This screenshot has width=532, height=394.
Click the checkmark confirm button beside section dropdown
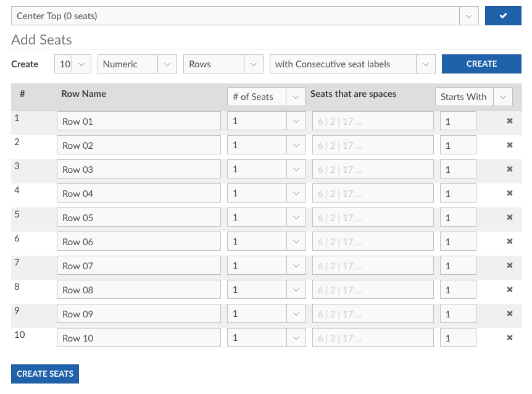(503, 16)
